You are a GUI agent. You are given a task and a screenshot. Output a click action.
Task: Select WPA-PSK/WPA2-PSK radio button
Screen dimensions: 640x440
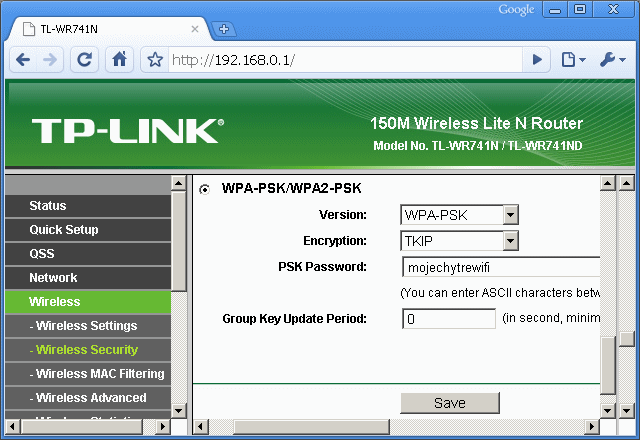click(204, 189)
